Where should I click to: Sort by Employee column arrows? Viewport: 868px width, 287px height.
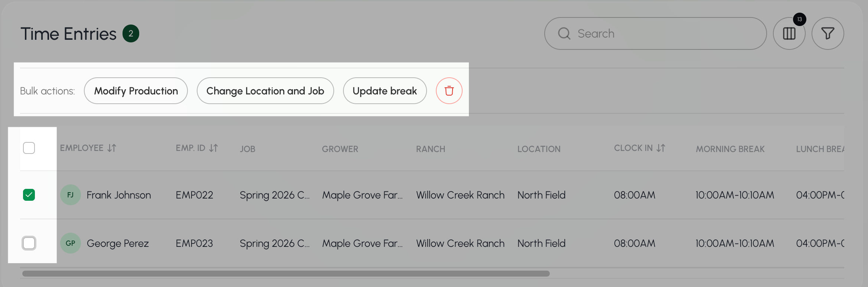112,148
